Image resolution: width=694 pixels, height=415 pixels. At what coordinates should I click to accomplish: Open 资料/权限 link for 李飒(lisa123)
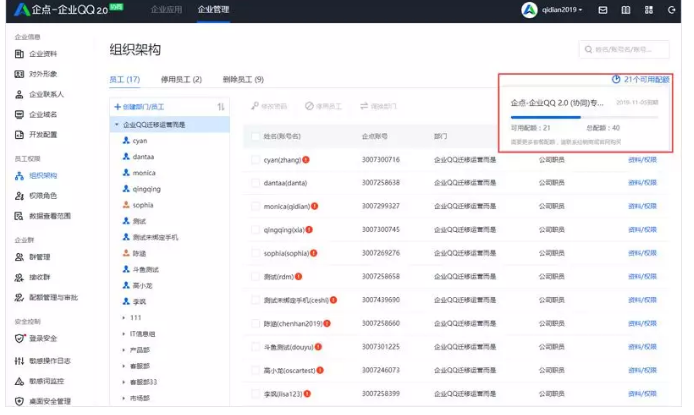(642, 394)
